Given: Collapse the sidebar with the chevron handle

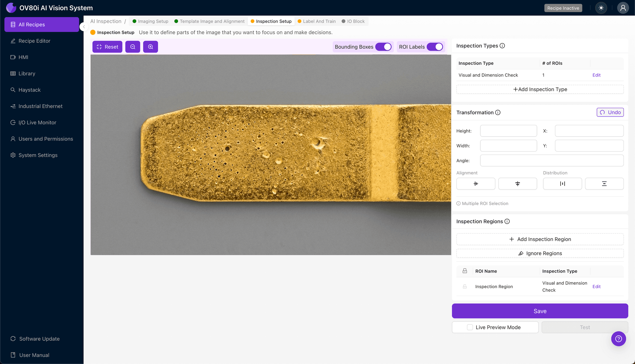Looking at the screenshot, I should click(x=83, y=27).
